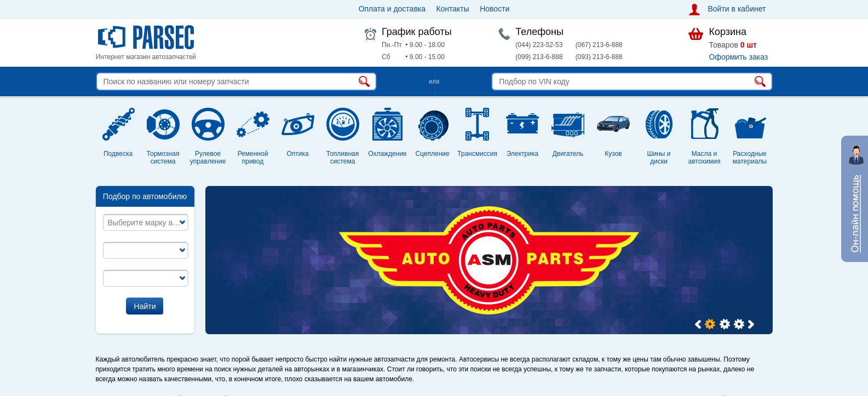The height and width of the screenshot is (396, 868).
Task: Click the Тормозная система category label
Action: (163, 158)
